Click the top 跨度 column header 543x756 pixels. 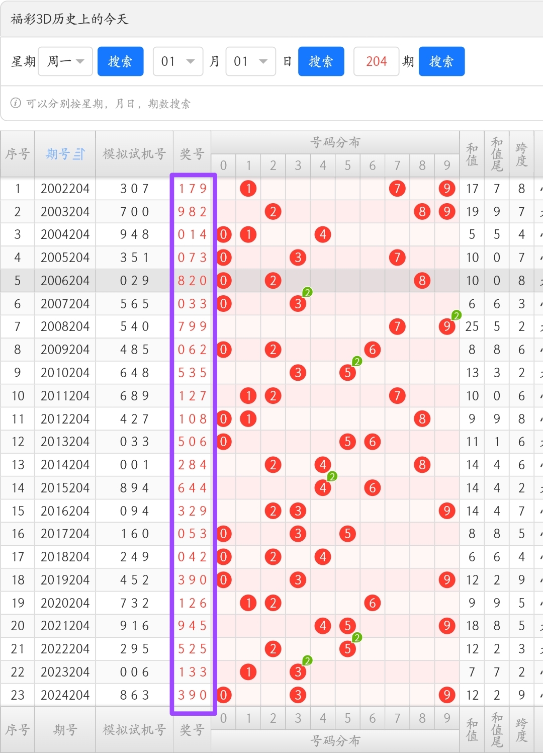pos(521,154)
